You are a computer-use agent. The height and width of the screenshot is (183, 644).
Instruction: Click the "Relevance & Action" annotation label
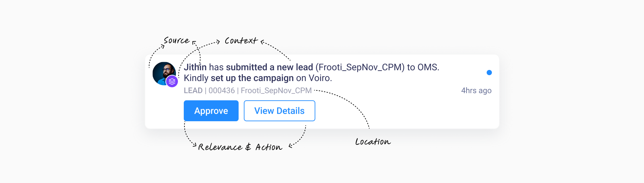click(x=240, y=147)
